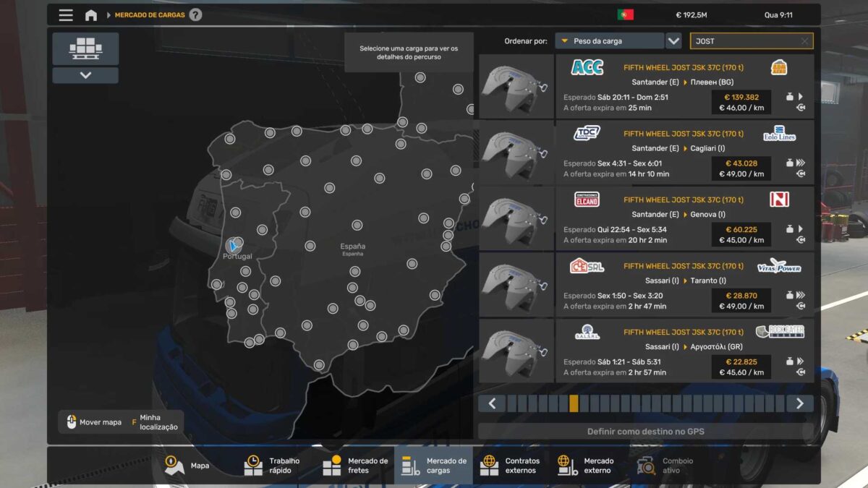Expand the chevron below cargo filter

click(85, 75)
